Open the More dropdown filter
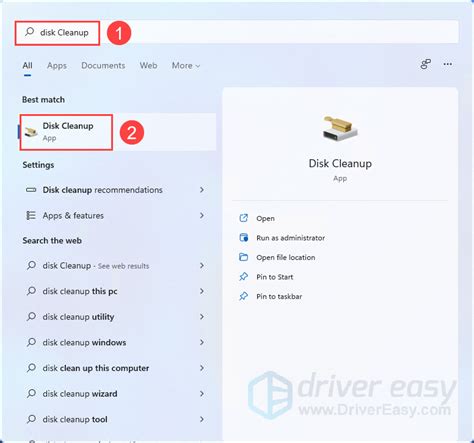 pyautogui.click(x=186, y=66)
